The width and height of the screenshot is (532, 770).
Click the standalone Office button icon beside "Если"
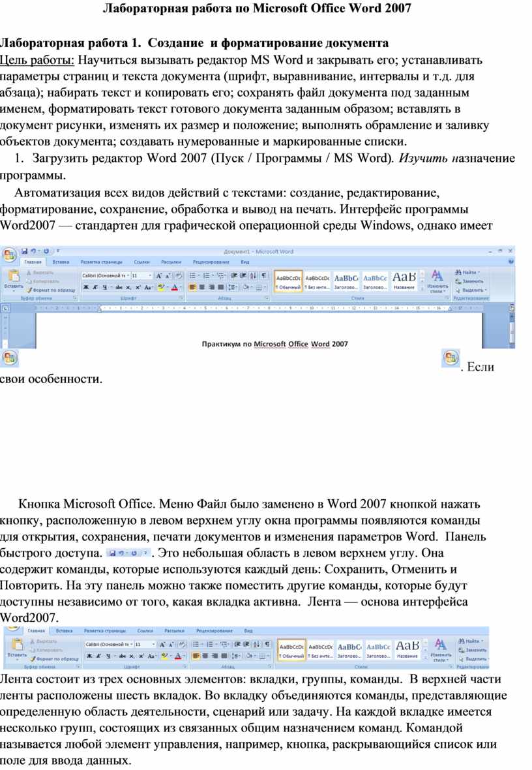click(x=451, y=358)
